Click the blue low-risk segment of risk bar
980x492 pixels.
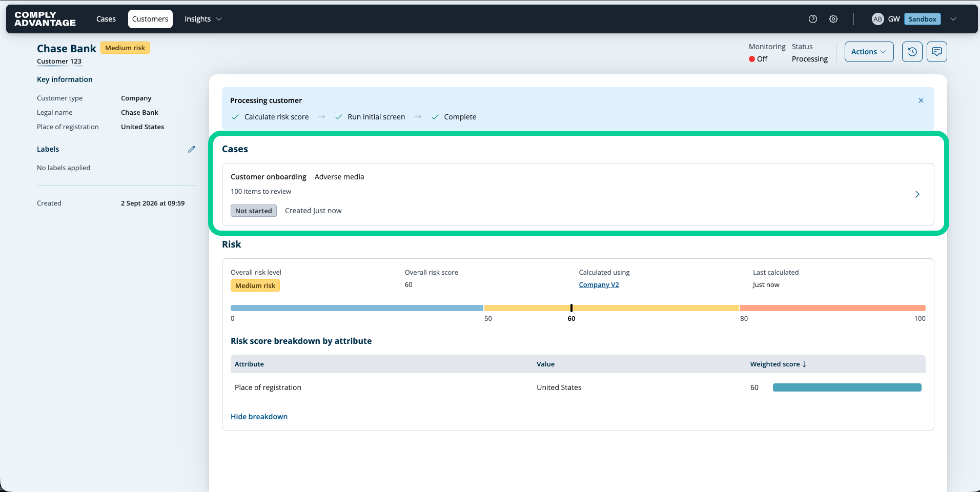coord(357,308)
